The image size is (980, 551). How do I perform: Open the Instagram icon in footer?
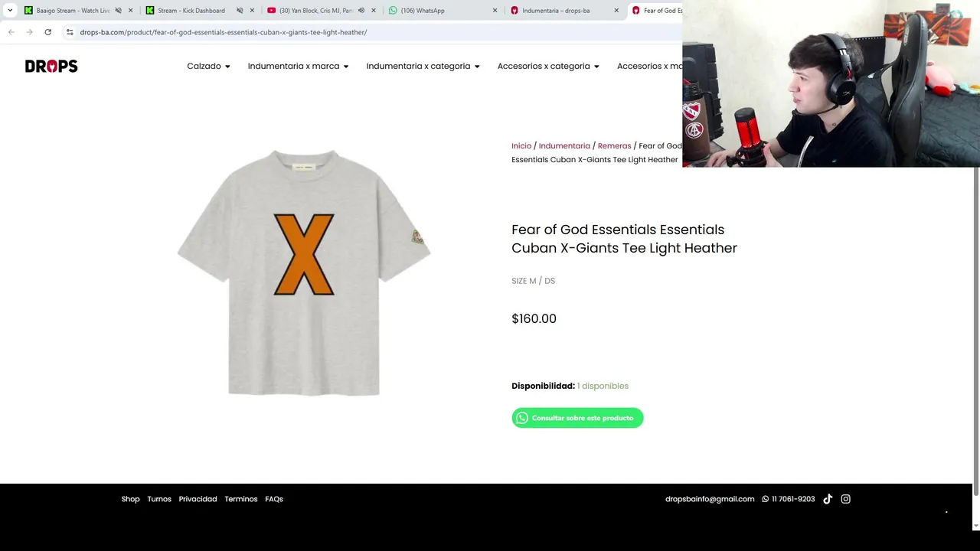846,499
